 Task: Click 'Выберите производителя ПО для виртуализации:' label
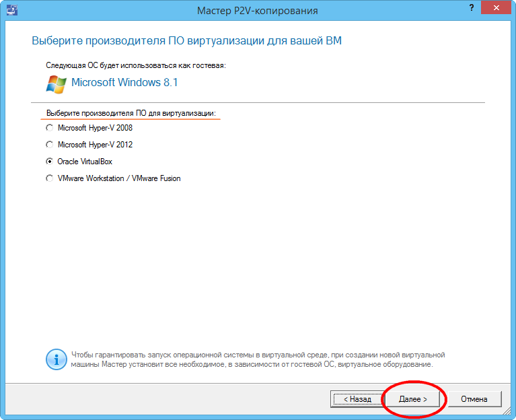[131, 113]
